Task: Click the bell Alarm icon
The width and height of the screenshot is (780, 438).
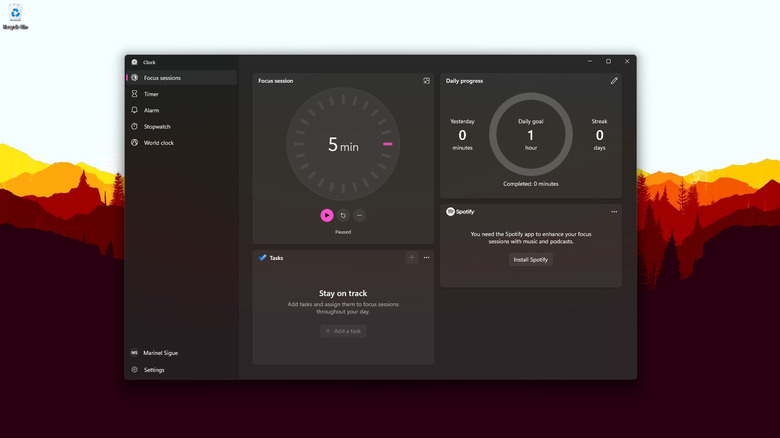Action: [x=134, y=110]
